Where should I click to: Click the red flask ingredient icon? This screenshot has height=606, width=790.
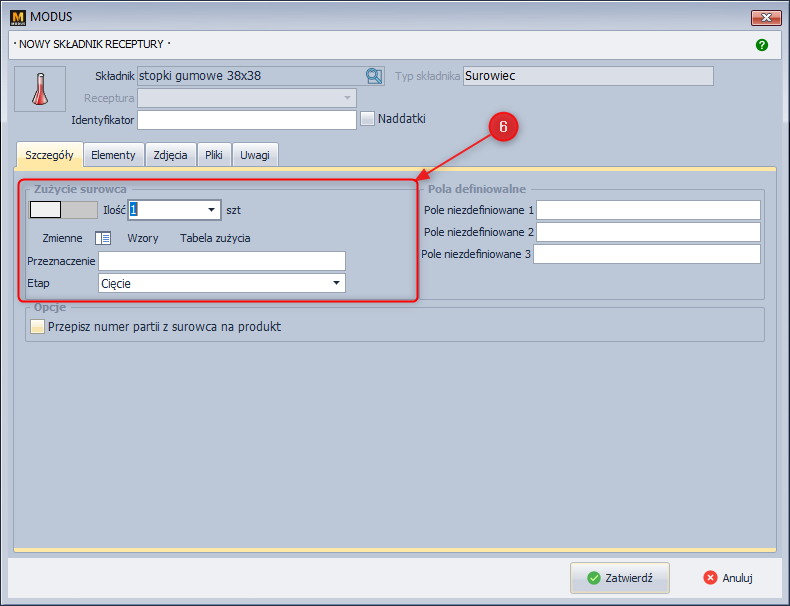[x=40, y=89]
